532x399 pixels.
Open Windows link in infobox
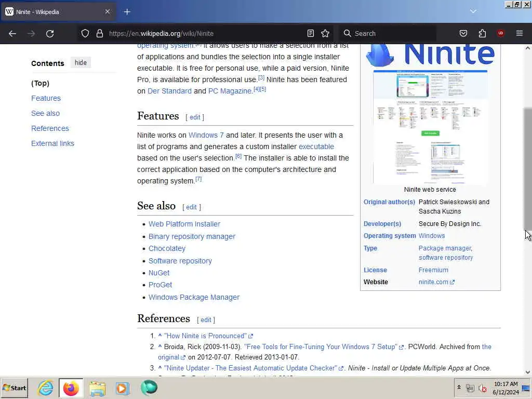[x=432, y=236]
